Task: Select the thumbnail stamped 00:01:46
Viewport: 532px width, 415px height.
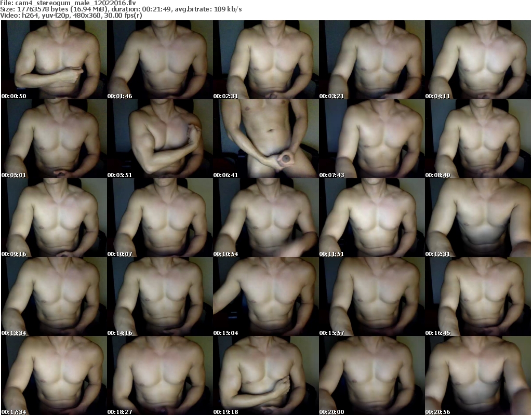Action: (160, 60)
